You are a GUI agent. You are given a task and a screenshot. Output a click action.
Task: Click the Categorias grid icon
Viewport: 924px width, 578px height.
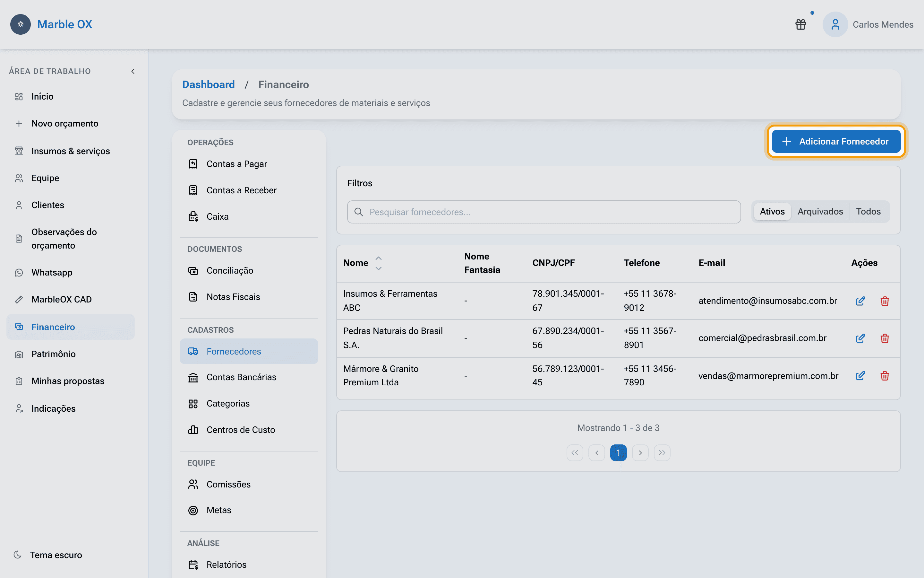[x=193, y=404]
